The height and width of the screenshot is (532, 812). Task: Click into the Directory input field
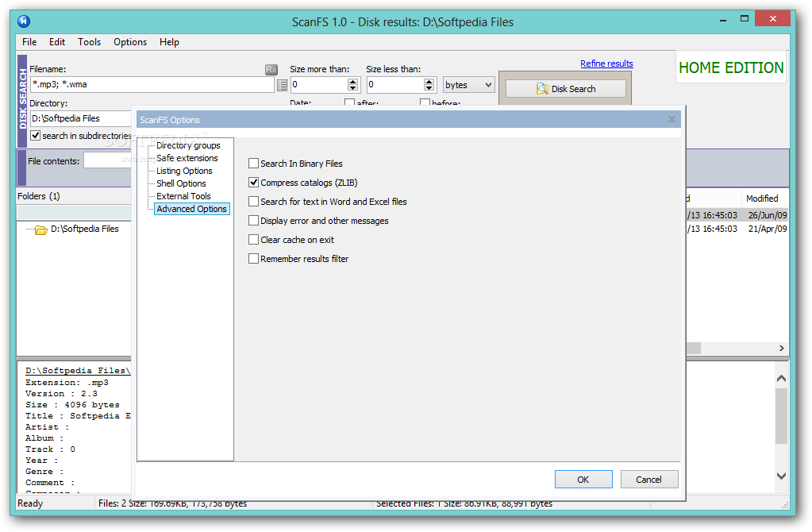tap(81, 118)
